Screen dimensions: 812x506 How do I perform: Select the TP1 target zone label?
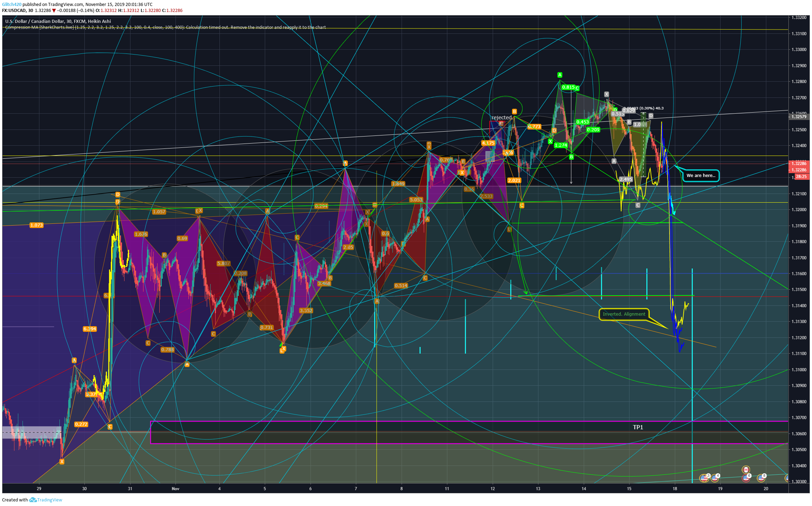click(x=638, y=427)
